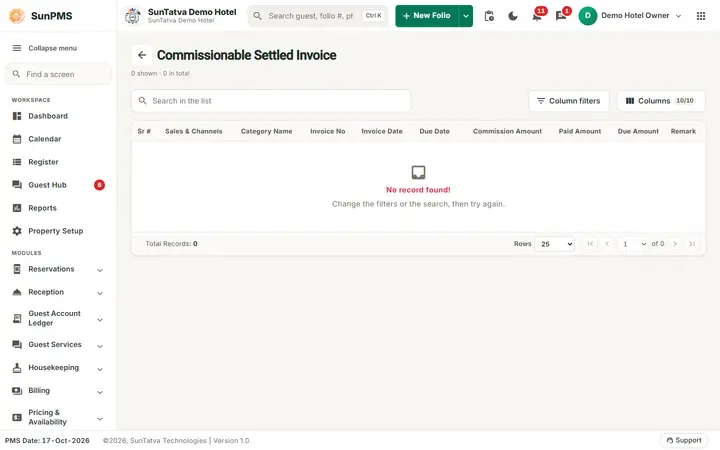
Task: Open messages icon with 1 badge
Action: (561, 16)
